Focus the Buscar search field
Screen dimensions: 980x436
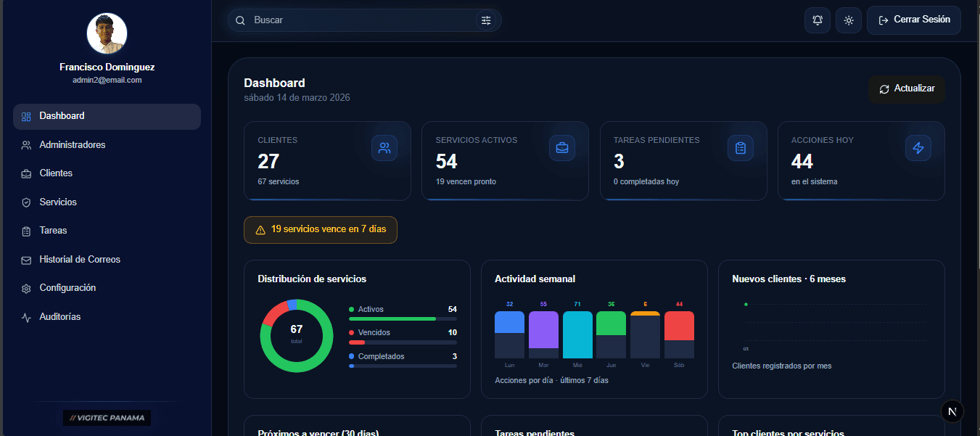pyautogui.click(x=364, y=20)
